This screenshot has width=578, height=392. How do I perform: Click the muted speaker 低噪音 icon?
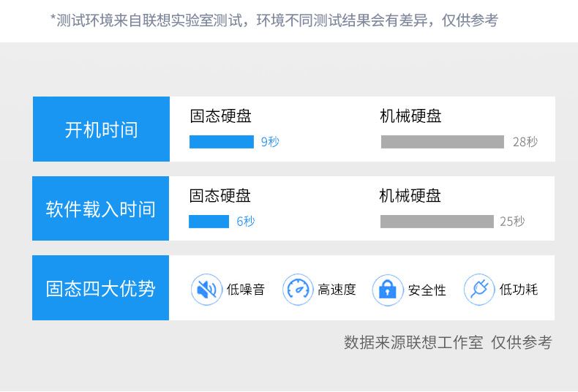(x=206, y=289)
